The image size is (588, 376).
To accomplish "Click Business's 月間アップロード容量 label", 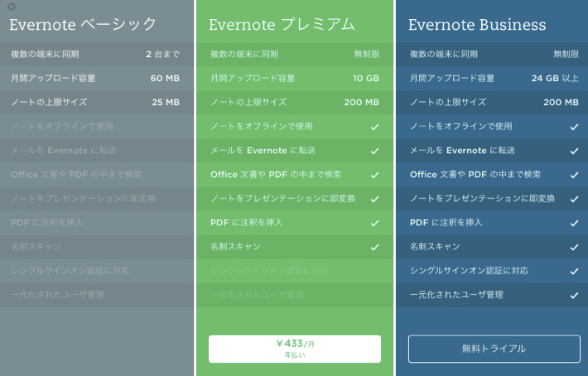I will coord(452,79).
